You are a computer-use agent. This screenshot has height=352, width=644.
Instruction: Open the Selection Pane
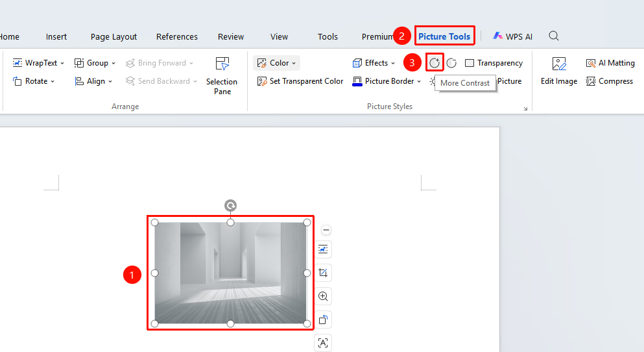pos(222,76)
